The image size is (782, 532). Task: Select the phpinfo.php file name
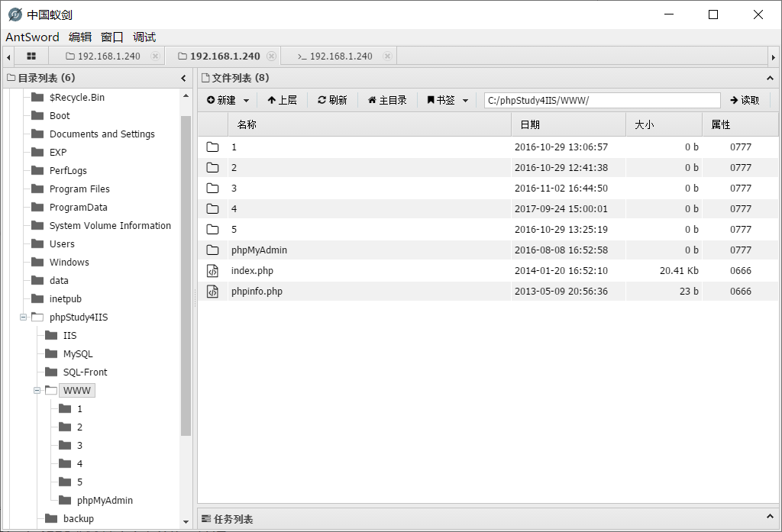pos(257,291)
